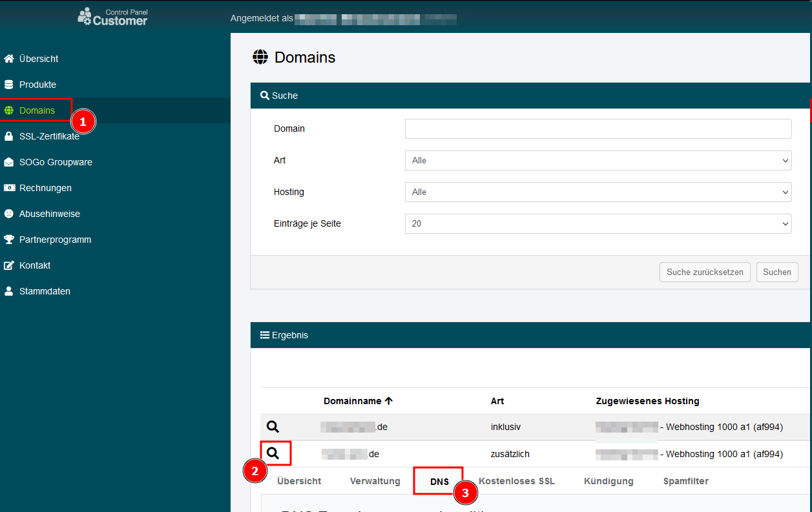Click the SSL-Zertifikate lock icon
The image size is (812, 512).
[x=8, y=136]
